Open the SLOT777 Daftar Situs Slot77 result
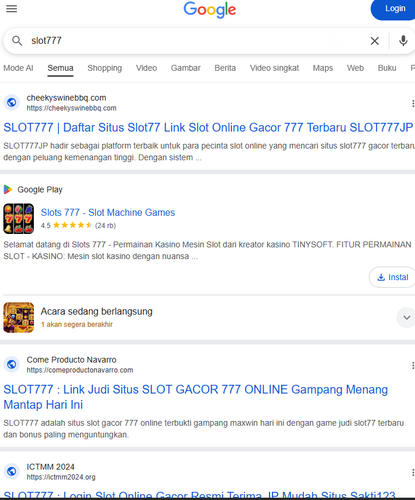This screenshot has width=415, height=500. tap(208, 128)
